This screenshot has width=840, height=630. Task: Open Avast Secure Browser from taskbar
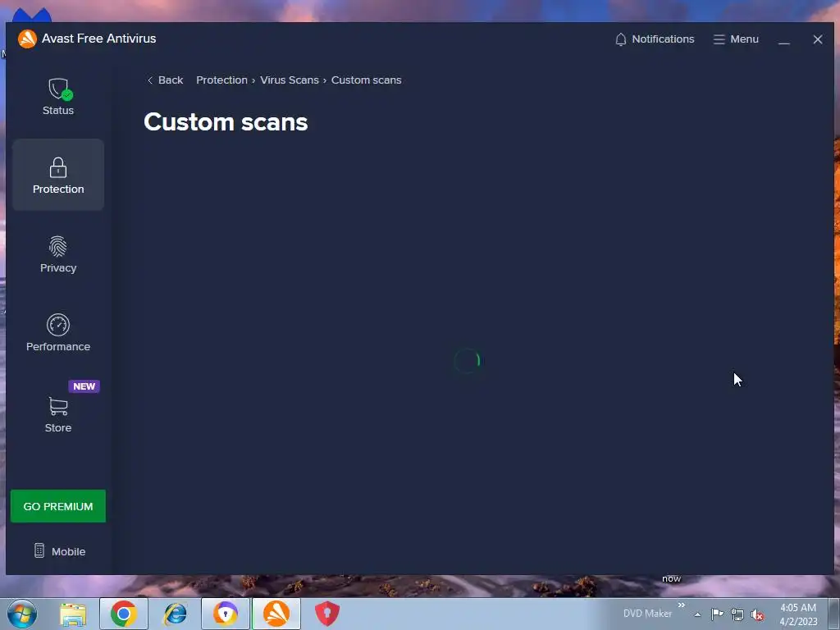tap(226, 614)
